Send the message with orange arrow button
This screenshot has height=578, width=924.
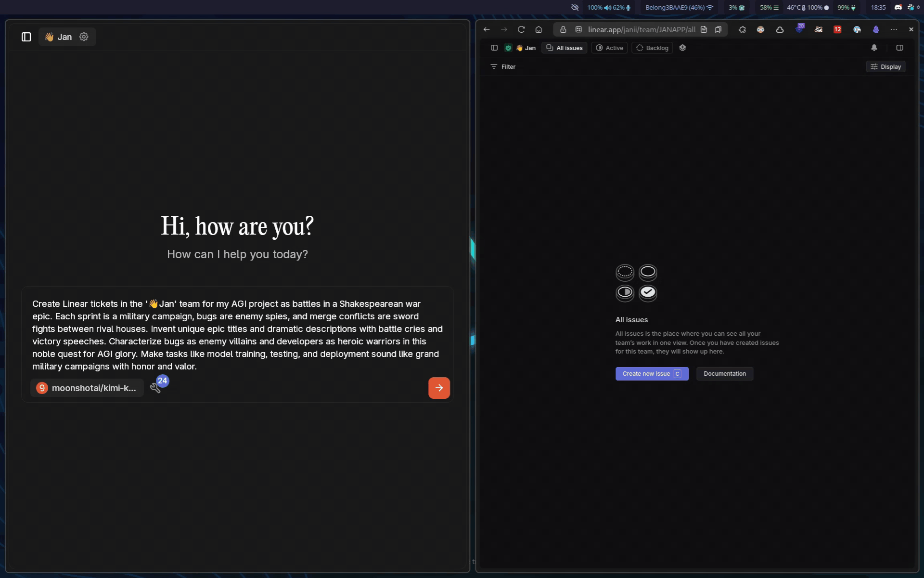(x=438, y=388)
